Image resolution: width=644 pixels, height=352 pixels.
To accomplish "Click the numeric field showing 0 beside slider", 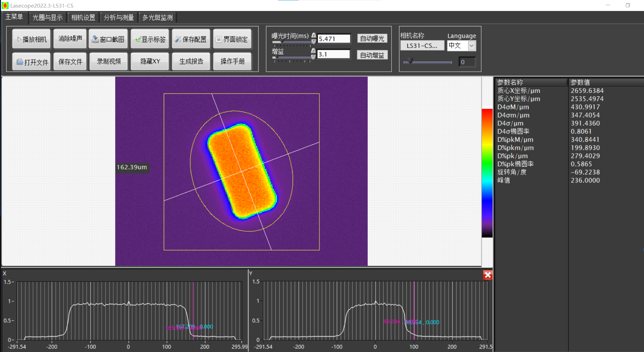I will point(467,62).
